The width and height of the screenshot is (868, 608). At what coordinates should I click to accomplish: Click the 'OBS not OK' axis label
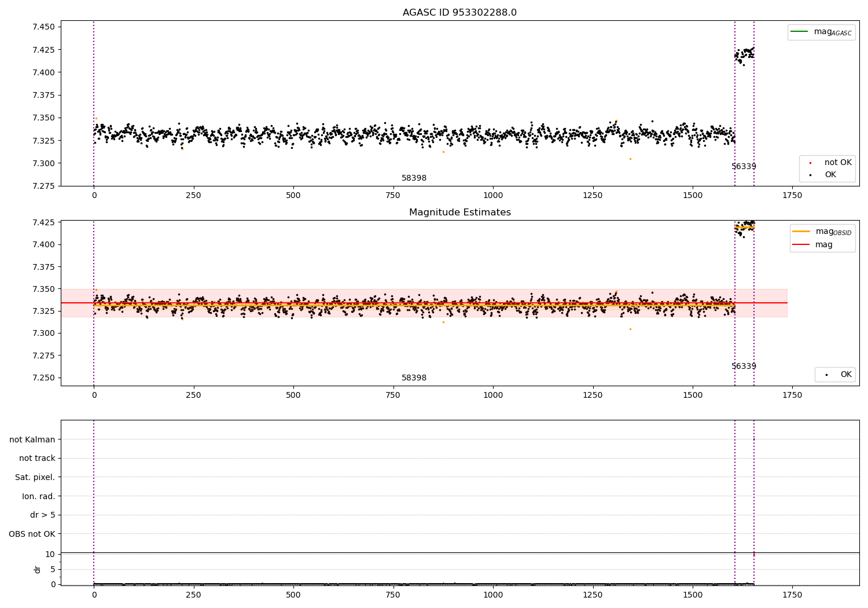pyautogui.click(x=32, y=534)
